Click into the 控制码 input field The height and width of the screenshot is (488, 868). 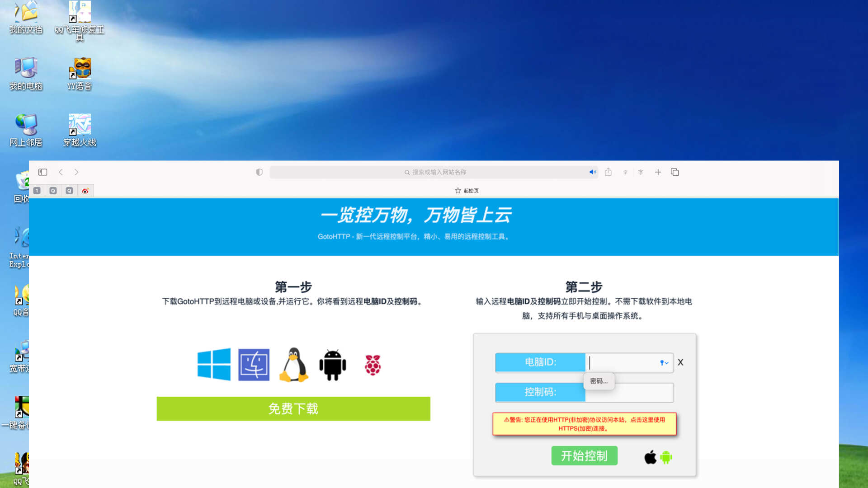pyautogui.click(x=629, y=393)
